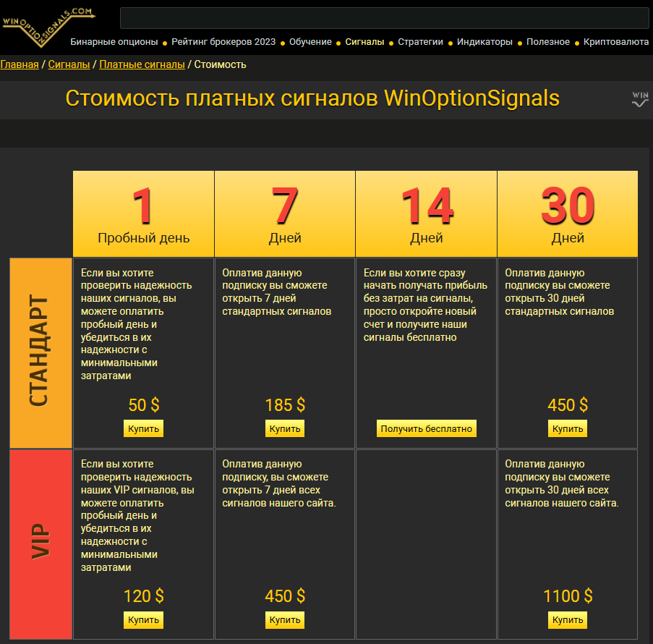Viewport: 653px width, 644px height.
Task: Click the 120 $ price text
Action: point(144,596)
